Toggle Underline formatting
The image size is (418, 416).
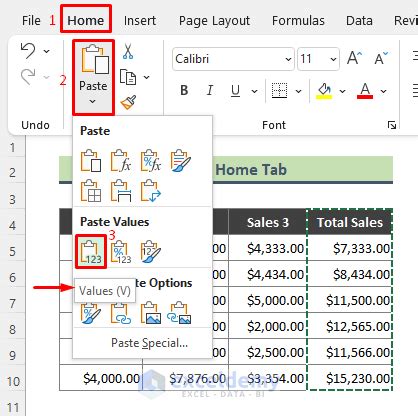click(235, 90)
